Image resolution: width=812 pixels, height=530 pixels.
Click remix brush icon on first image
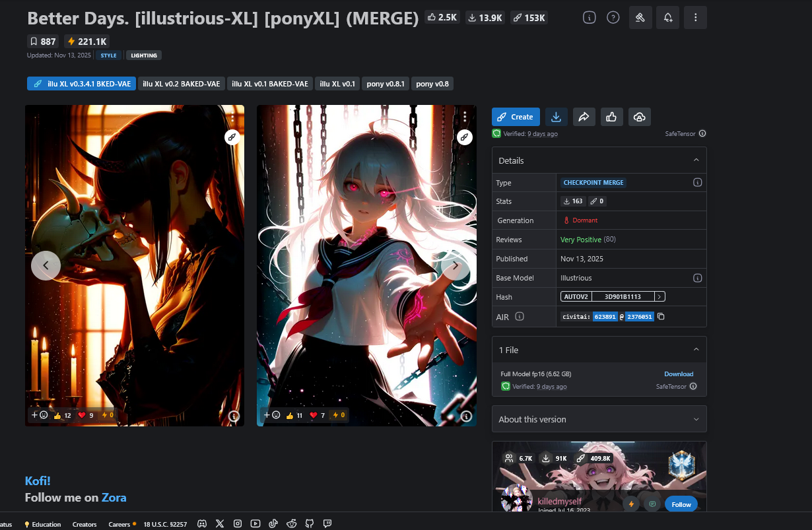(232, 137)
